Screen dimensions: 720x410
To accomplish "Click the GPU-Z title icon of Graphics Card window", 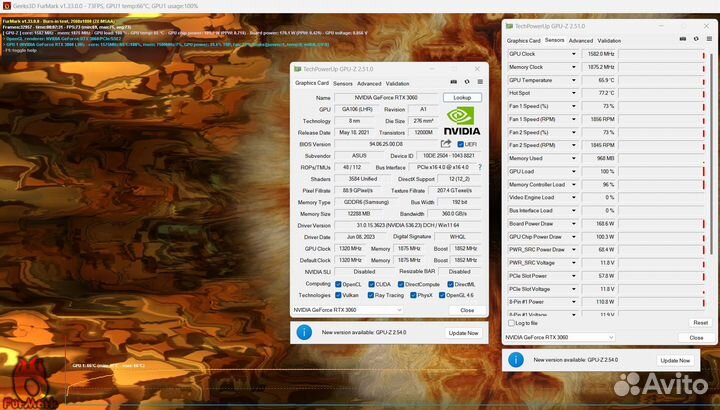I will pos(298,69).
